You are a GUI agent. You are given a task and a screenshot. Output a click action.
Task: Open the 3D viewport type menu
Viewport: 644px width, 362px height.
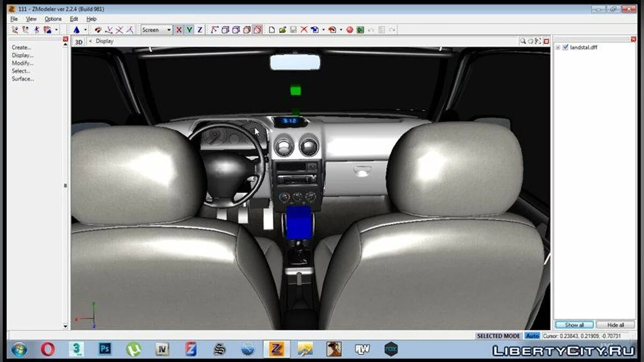click(x=79, y=41)
